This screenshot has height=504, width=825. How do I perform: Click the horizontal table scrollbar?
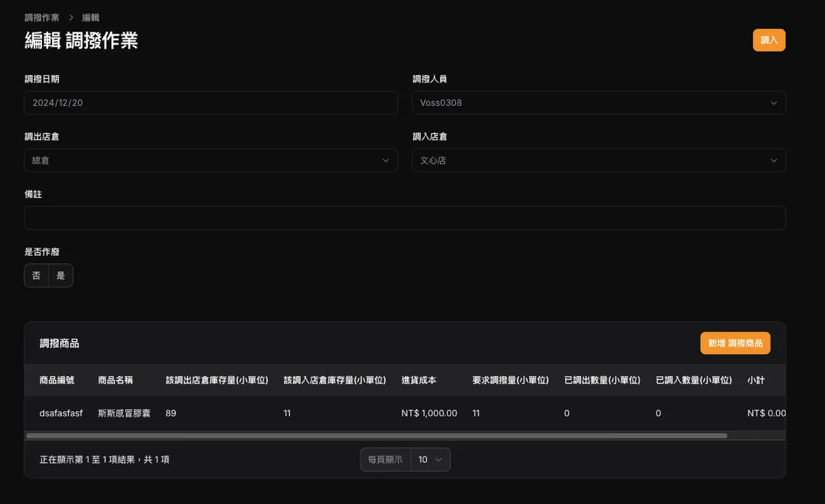coord(377,435)
